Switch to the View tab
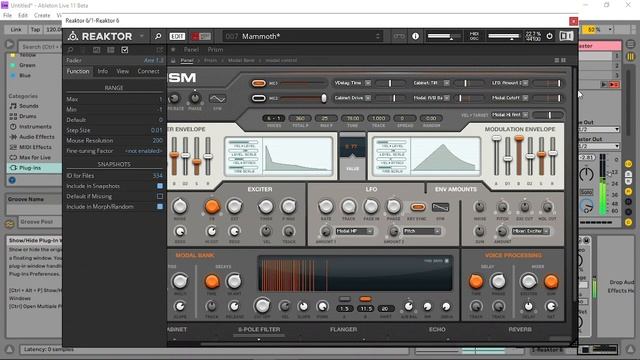The width and height of the screenshot is (640, 360). [122, 71]
